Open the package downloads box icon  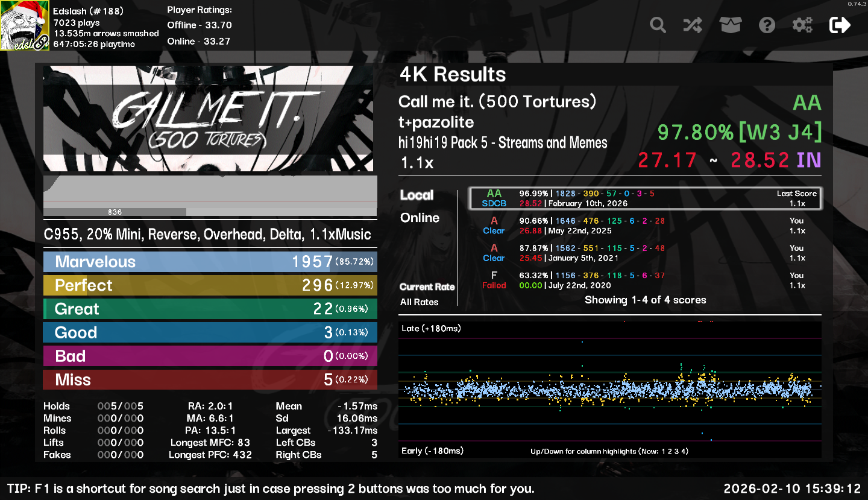click(730, 25)
